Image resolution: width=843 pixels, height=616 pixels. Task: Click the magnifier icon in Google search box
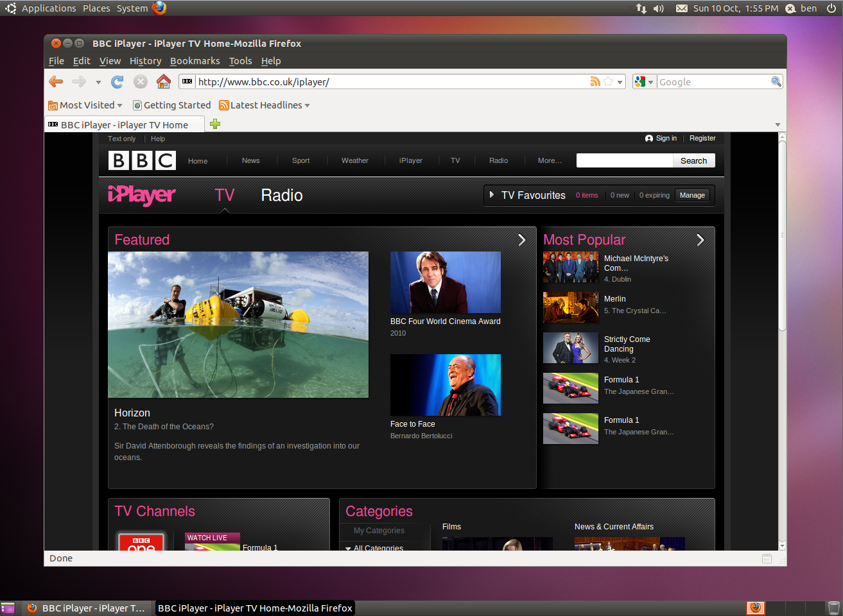[x=776, y=81]
